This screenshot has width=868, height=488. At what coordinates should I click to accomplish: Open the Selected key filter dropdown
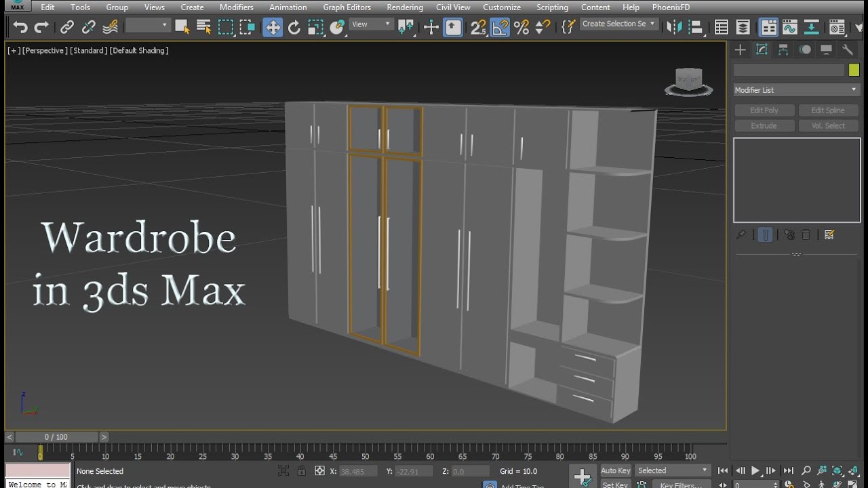tap(673, 470)
